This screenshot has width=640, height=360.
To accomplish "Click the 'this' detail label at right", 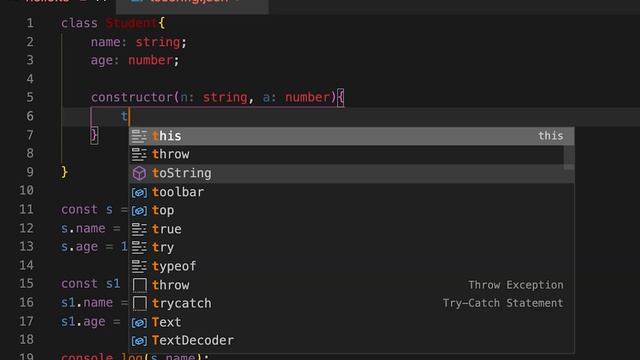I will click(551, 136).
